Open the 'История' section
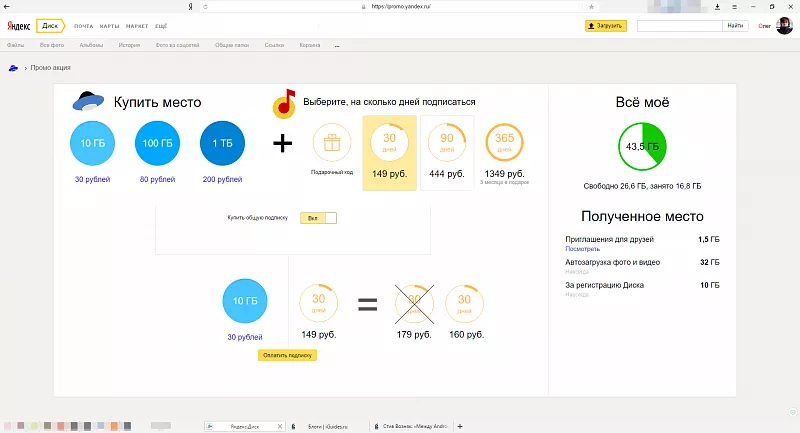800x433 pixels. 129,45
